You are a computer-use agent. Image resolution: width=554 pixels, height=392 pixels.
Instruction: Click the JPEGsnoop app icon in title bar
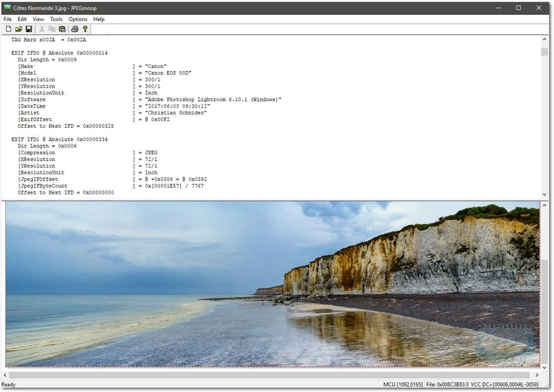click(x=7, y=7)
